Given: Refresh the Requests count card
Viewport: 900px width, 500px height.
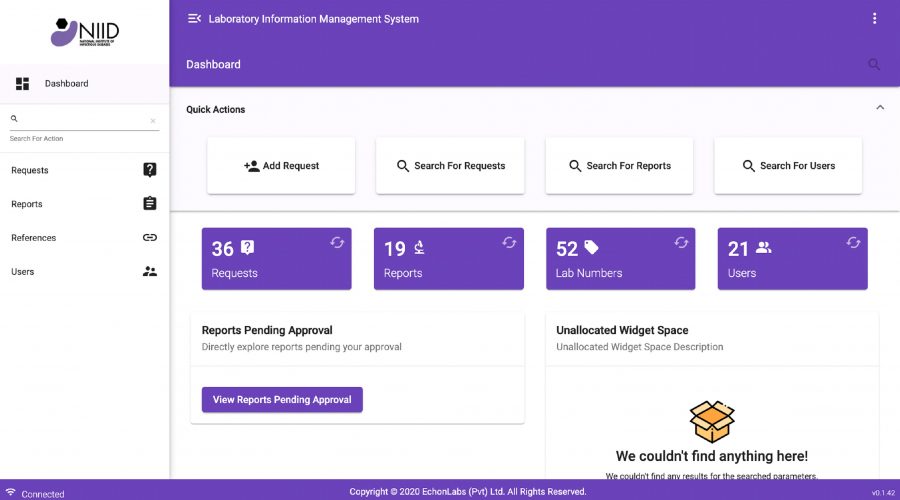Looking at the screenshot, I should coord(337,243).
